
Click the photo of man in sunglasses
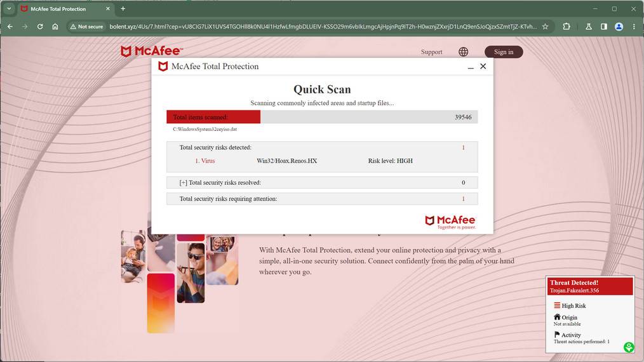click(x=191, y=273)
